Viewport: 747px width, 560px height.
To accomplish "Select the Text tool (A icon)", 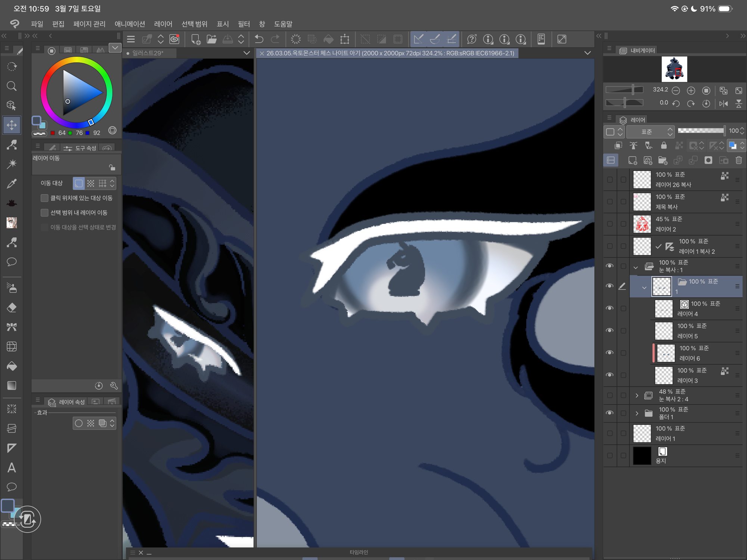I will tap(12, 468).
